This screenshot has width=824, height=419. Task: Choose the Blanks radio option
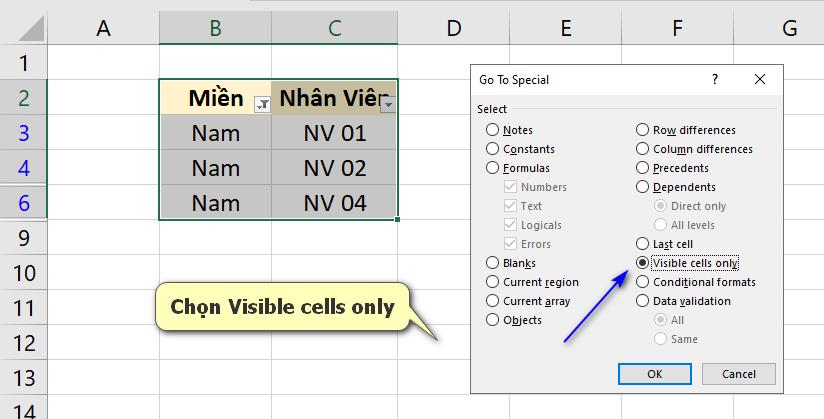click(511, 263)
